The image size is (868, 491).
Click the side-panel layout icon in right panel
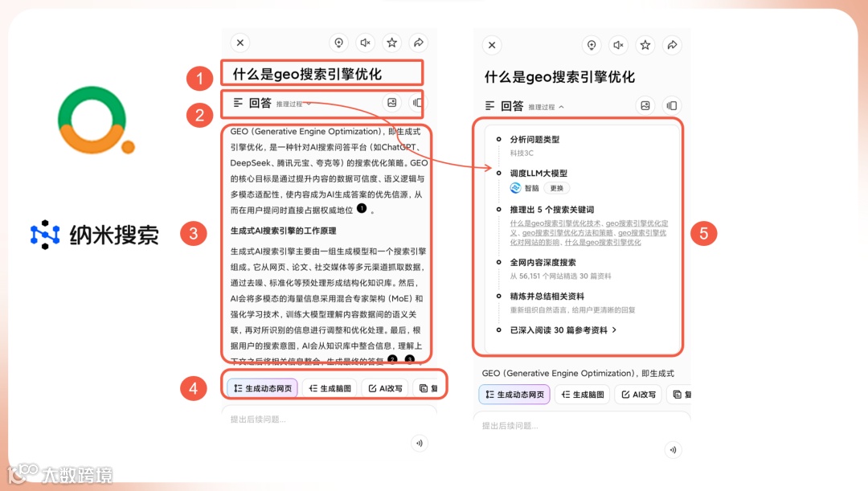(x=671, y=105)
